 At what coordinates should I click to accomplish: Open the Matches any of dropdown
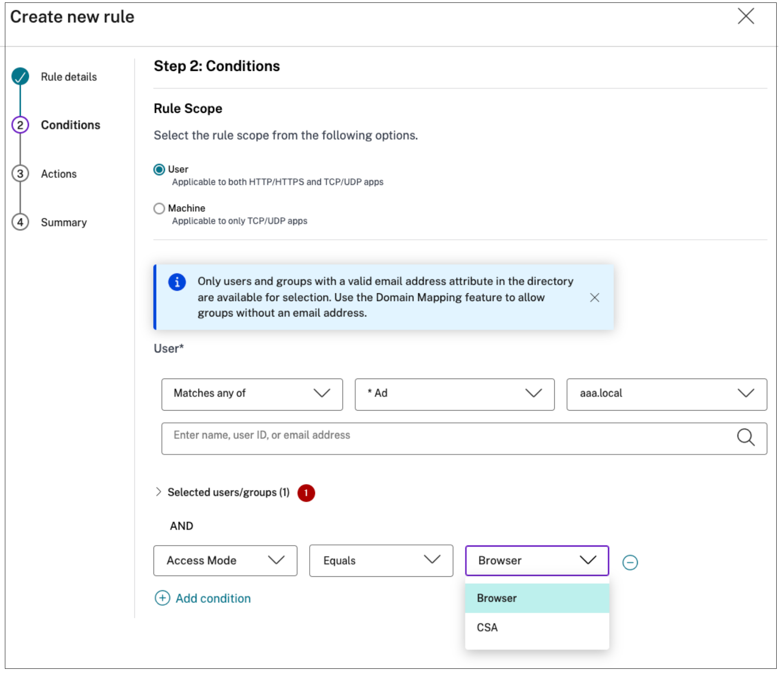pos(252,394)
